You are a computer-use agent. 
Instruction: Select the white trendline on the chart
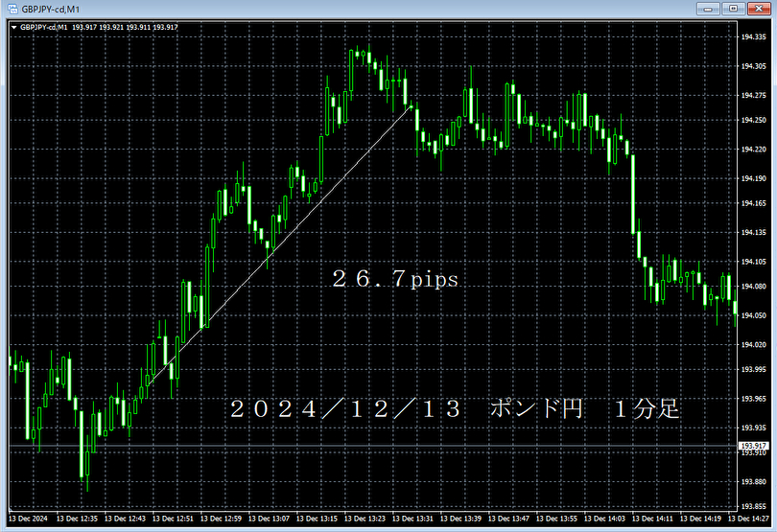tap(277, 246)
